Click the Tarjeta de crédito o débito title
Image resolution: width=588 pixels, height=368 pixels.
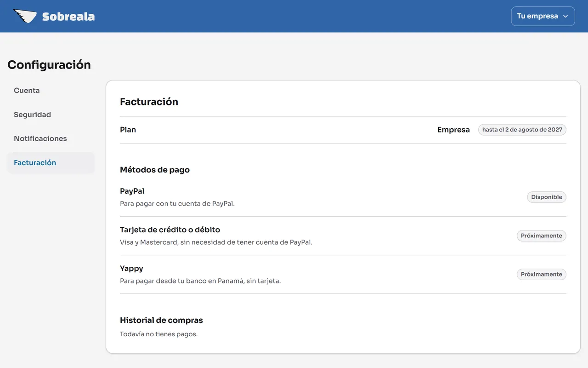(x=170, y=230)
